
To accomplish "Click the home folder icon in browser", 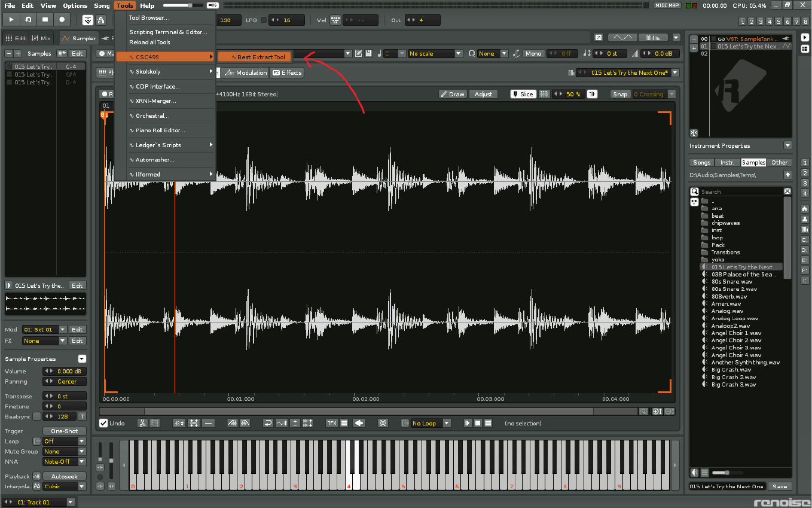I will coord(804,209).
